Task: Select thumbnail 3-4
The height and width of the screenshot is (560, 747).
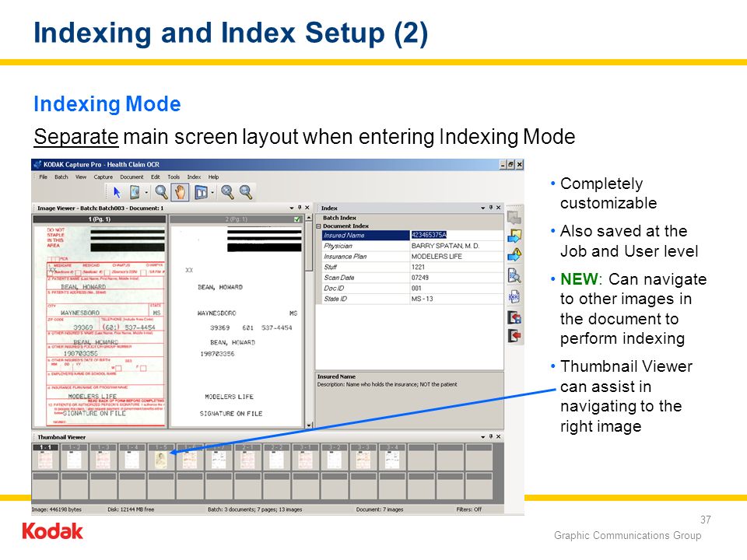Action: [392, 457]
